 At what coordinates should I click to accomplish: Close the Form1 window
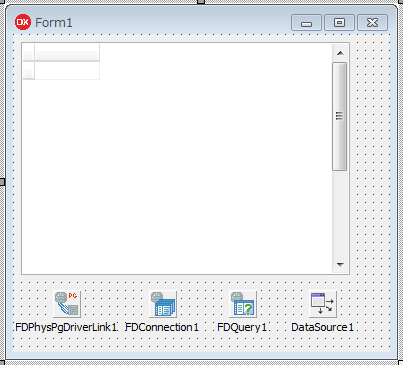tap(372, 23)
